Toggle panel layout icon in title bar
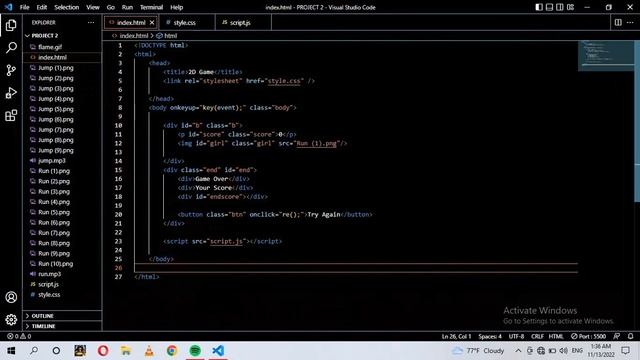 coord(549,7)
